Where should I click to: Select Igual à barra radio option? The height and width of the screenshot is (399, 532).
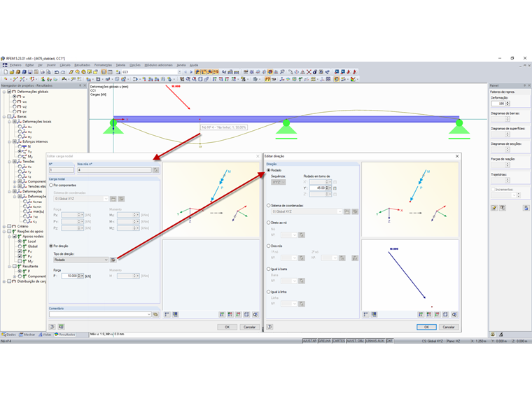click(269, 269)
